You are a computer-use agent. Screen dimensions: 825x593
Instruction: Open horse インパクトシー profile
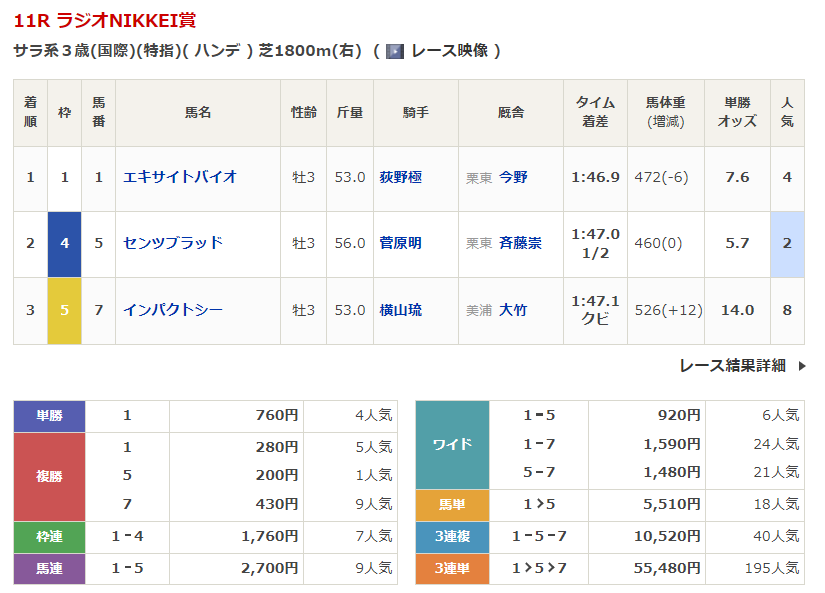[173, 309]
